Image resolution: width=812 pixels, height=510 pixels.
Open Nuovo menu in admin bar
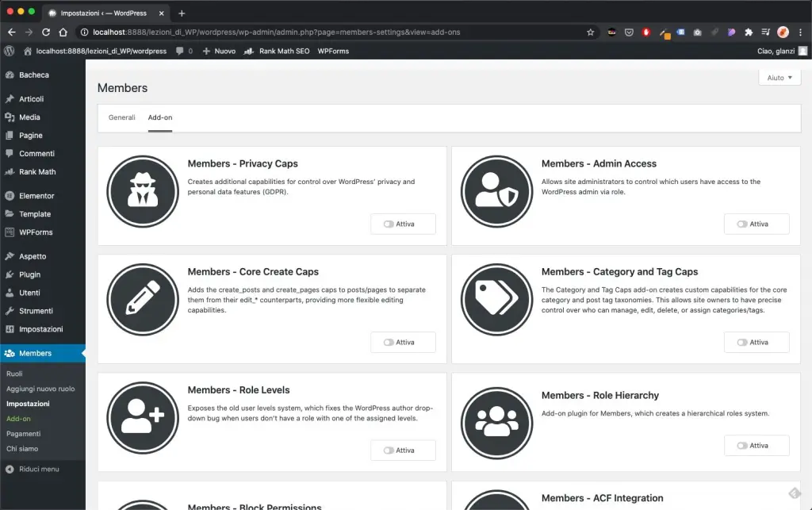219,51
